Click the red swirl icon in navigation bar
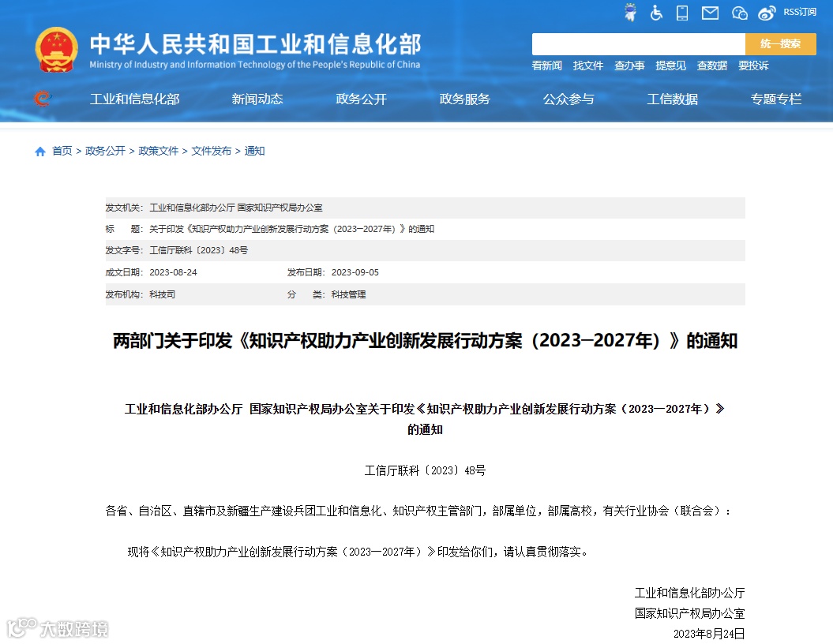833x644 pixels. 43,99
